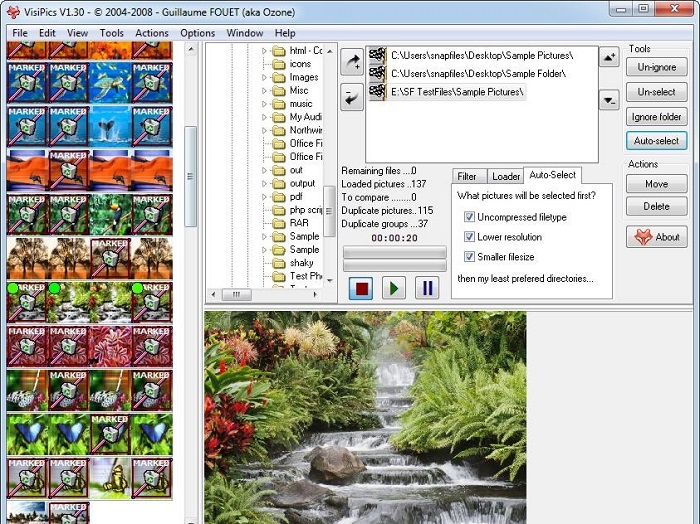This screenshot has height=524, width=700.
Task: Select the Test Ph folder in tree
Action: pos(306,276)
